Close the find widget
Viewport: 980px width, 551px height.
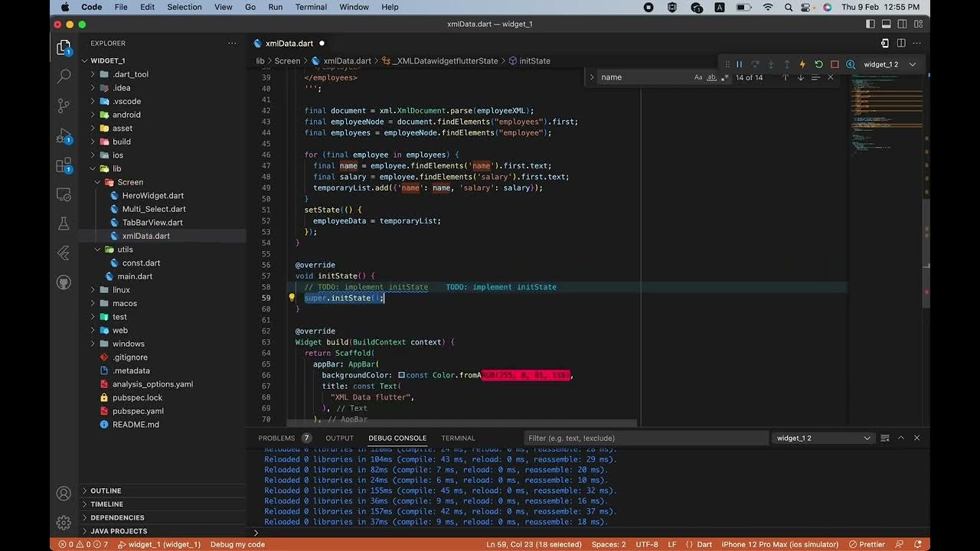click(831, 77)
